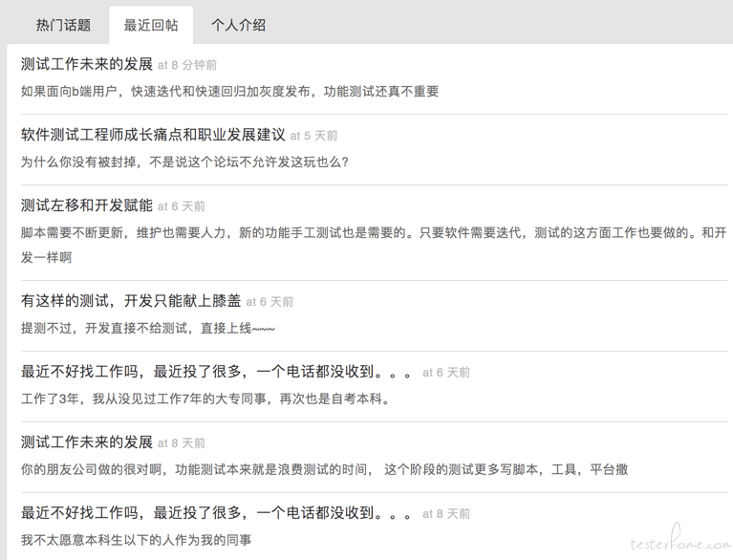Click the timestamp at 8 分钟前
Viewport: 733px width, 560px height.
187,65
